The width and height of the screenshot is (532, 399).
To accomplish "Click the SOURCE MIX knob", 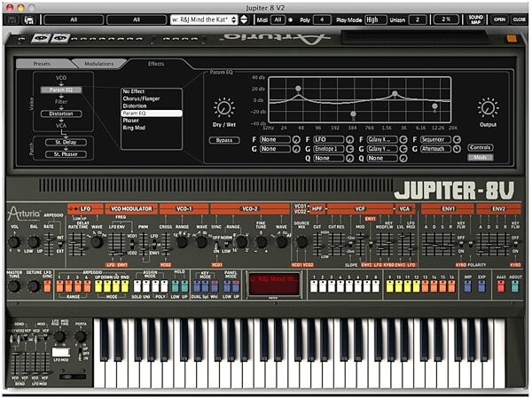I will pyautogui.click(x=301, y=242).
